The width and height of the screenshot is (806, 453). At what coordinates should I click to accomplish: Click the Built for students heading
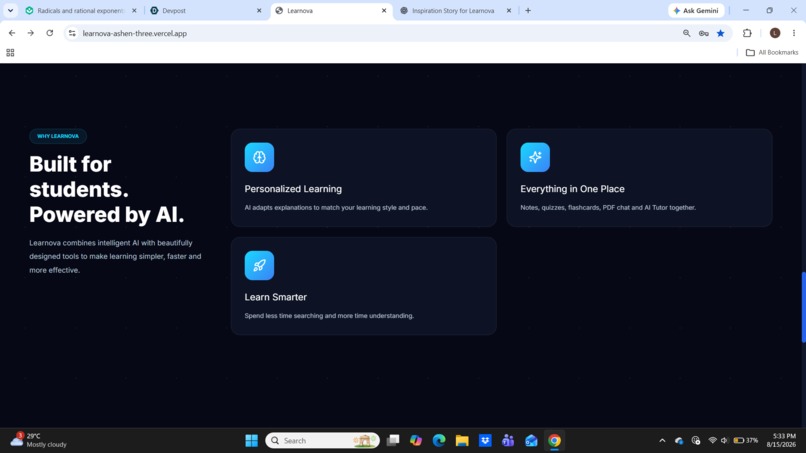(x=106, y=189)
